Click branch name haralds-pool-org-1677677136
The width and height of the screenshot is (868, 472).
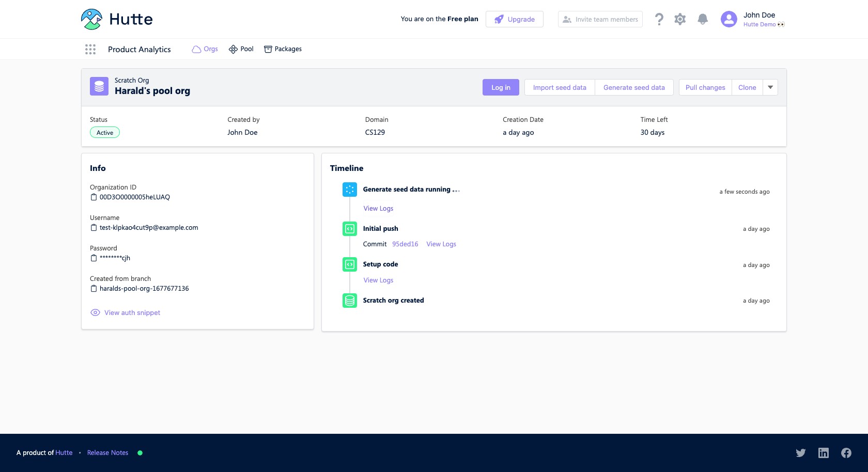click(144, 289)
